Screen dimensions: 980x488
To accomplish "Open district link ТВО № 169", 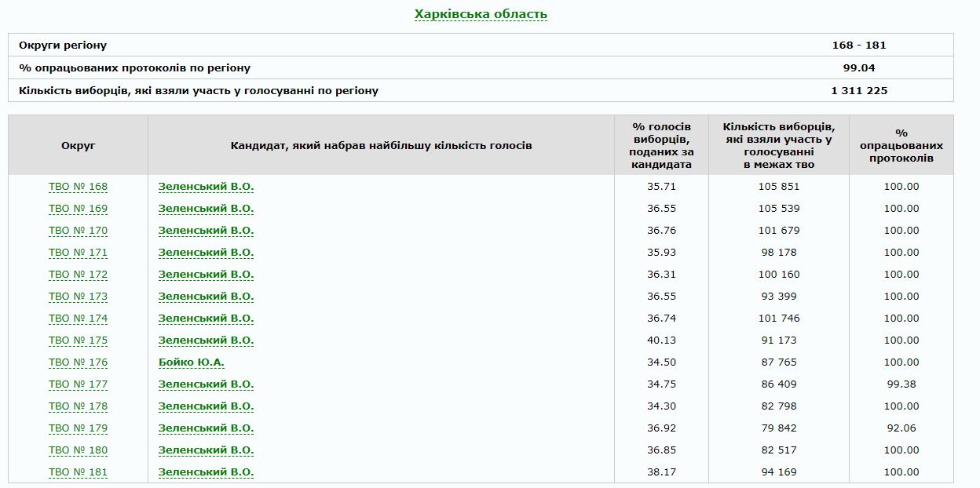I will 78,209.
